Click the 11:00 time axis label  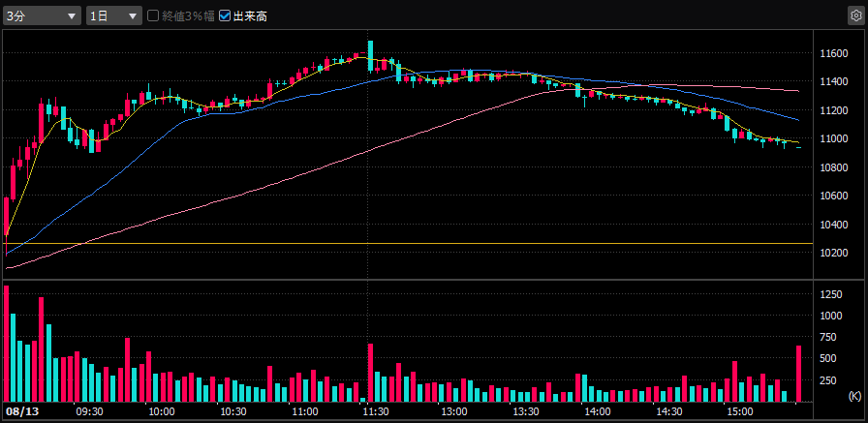click(x=304, y=412)
